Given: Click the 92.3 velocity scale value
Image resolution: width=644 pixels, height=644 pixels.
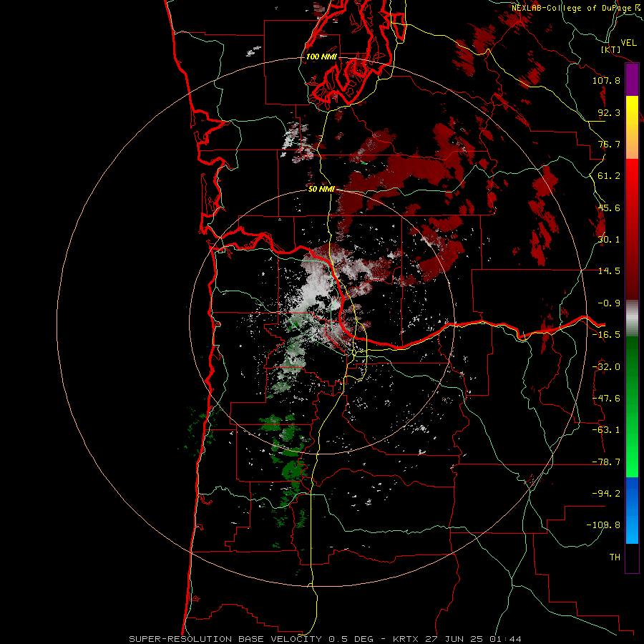Looking at the screenshot, I should click(x=609, y=112).
